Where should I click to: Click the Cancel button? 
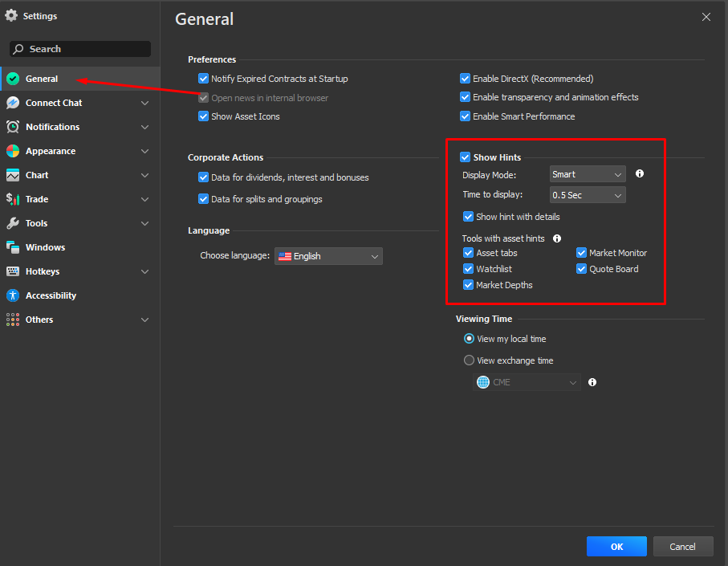683,547
